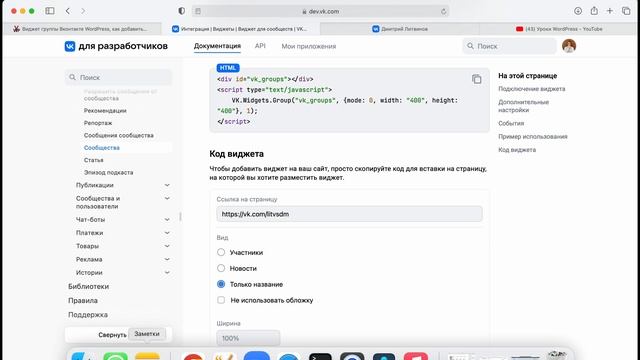Open Notes (Заметки) from the Dock
Viewport: 640px width, 360px height.
click(x=147, y=356)
